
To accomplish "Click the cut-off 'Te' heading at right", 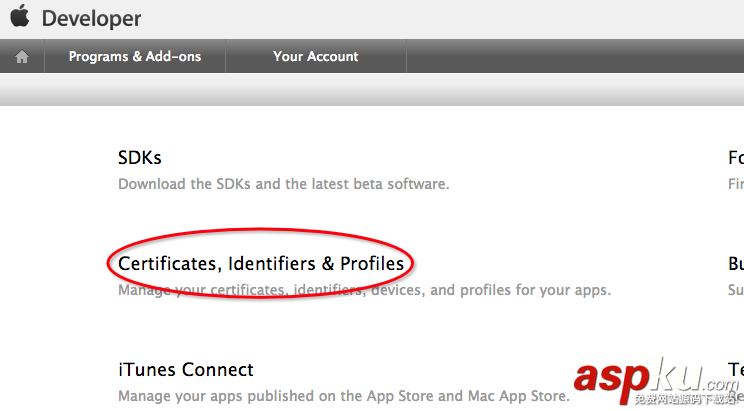I will coord(736,370).
